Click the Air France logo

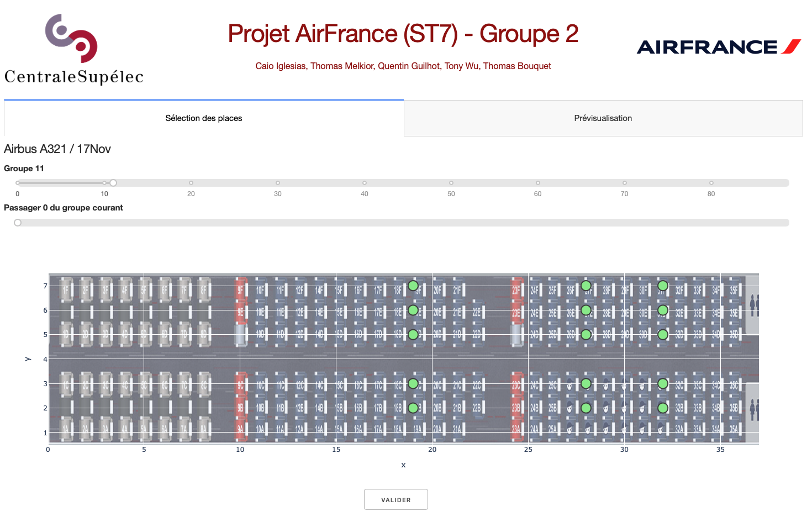(x=719, y=47)
